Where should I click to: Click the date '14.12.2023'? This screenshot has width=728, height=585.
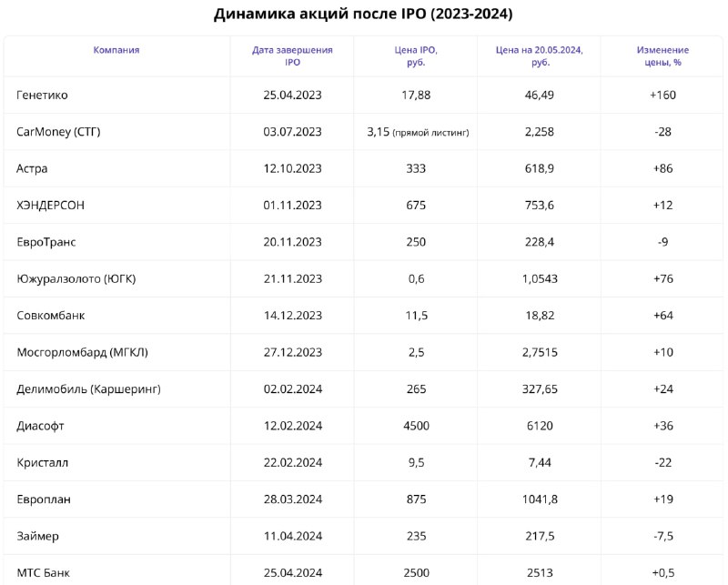292,316
